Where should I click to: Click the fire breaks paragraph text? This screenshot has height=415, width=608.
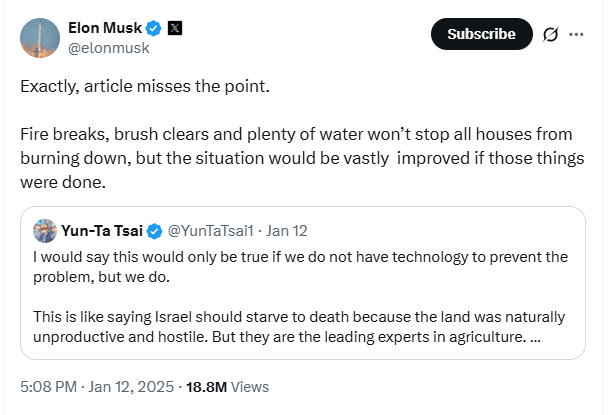pyautogui.click(x=300, y=158)
